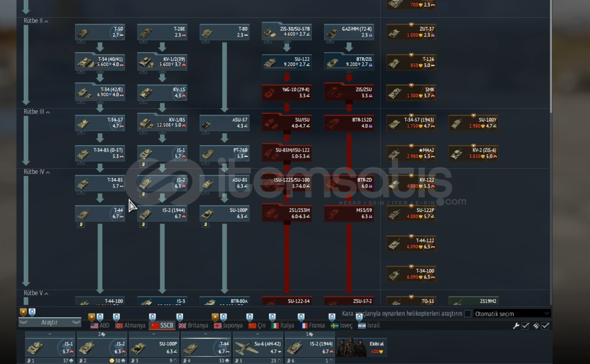The width and height of the screenshot is (590, 364).
Task: Open the Britanya nation tab
Action: click(x=193, y=325)
